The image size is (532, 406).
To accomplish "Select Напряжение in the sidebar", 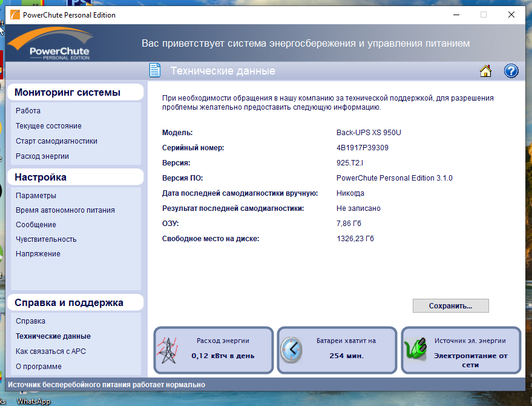I will click(x=38, y=254).
